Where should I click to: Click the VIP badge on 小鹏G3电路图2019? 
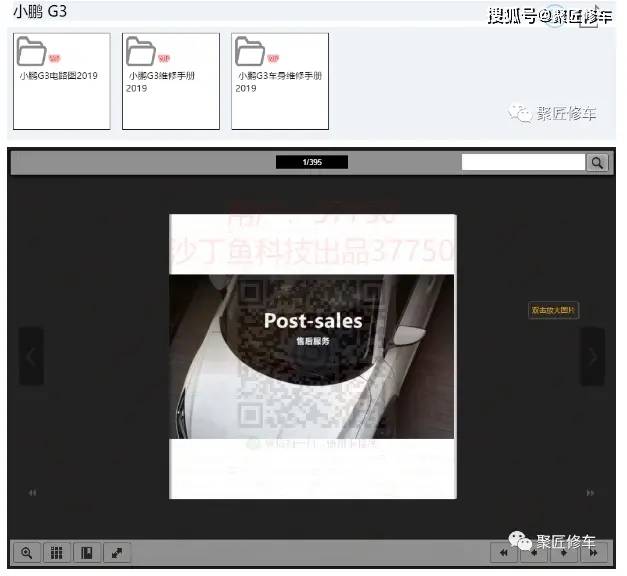click(x=54, y=59)
